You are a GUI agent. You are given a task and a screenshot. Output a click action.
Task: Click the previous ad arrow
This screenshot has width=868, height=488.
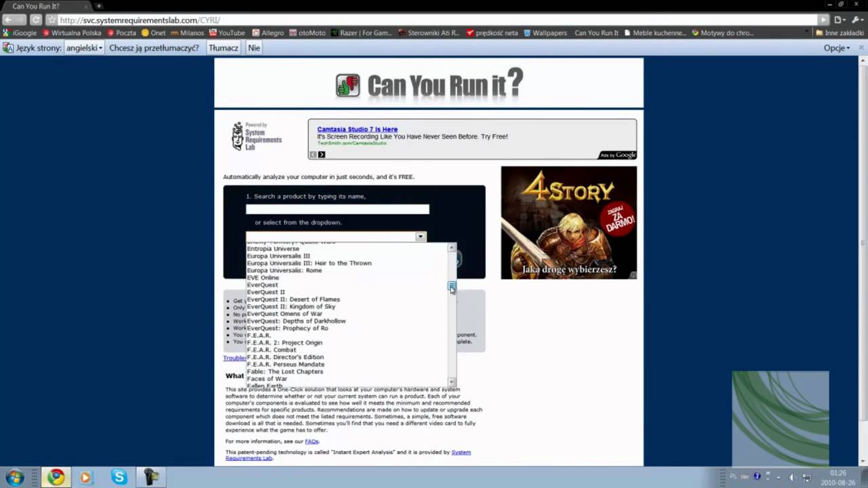313,155
